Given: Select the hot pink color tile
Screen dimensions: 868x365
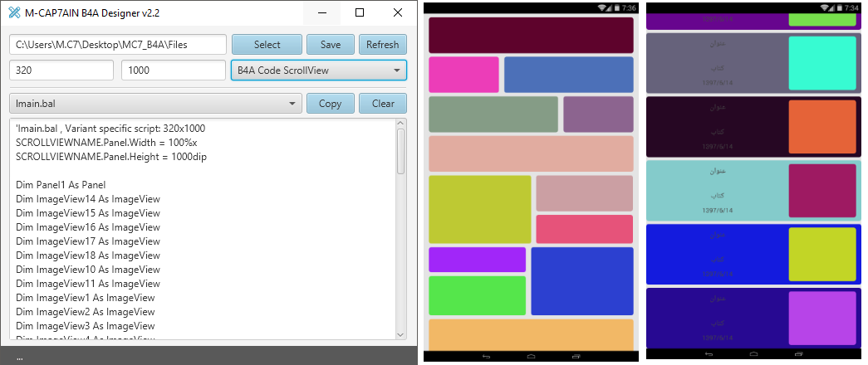Looking at the screenshot, I should coord(463,75).
